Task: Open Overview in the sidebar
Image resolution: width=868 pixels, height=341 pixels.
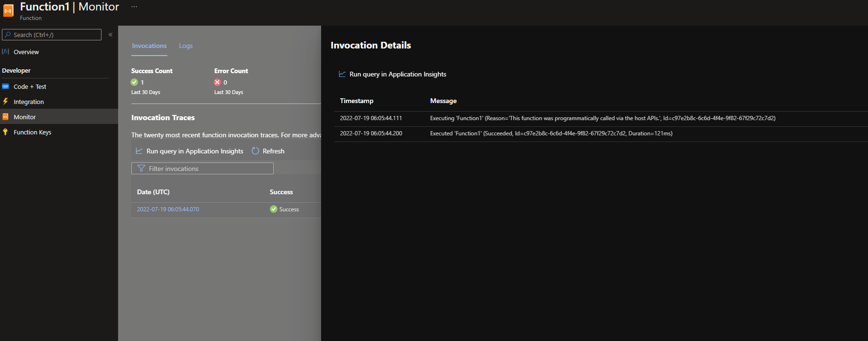Action: coord(26,52)
